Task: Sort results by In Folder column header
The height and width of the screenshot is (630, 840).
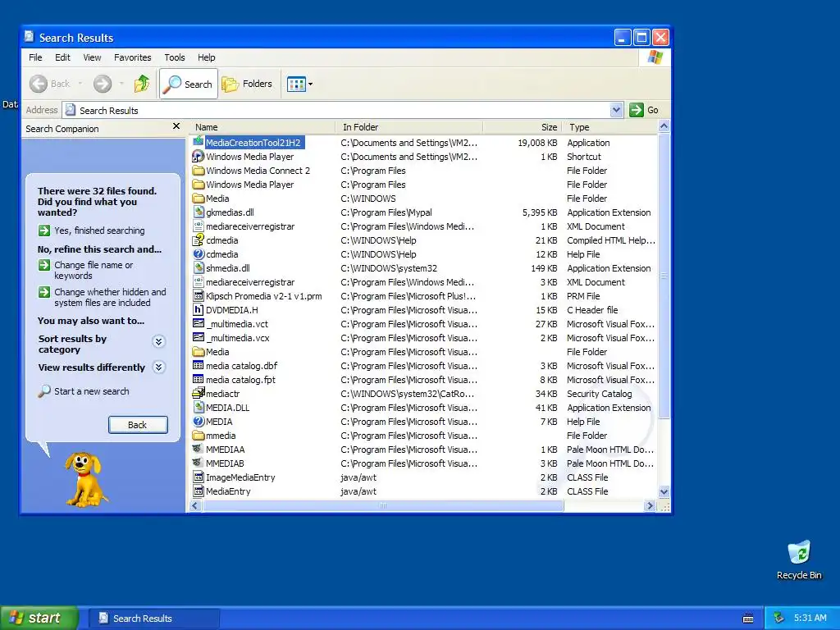Action: pos(410,127)
